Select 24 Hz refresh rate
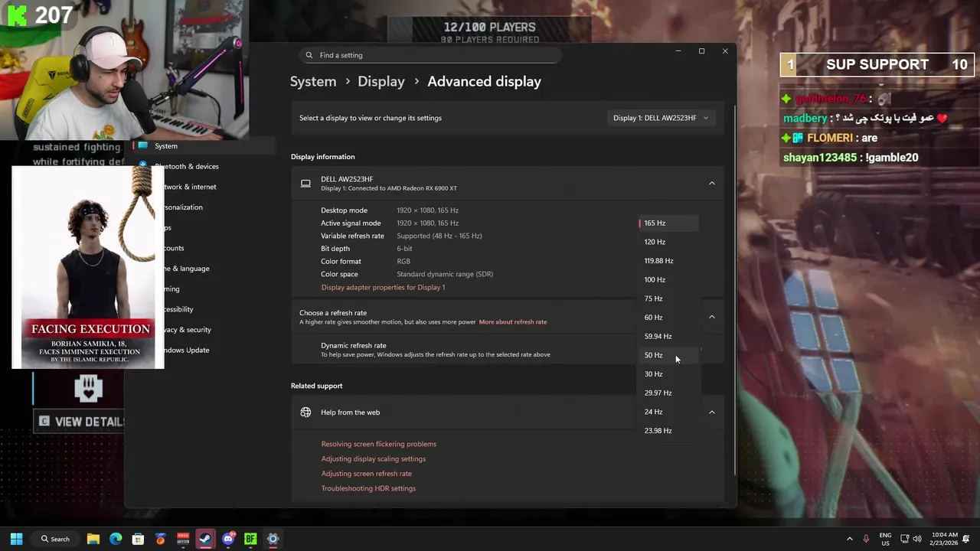This screenshot has width=980, height=551. 668,412
